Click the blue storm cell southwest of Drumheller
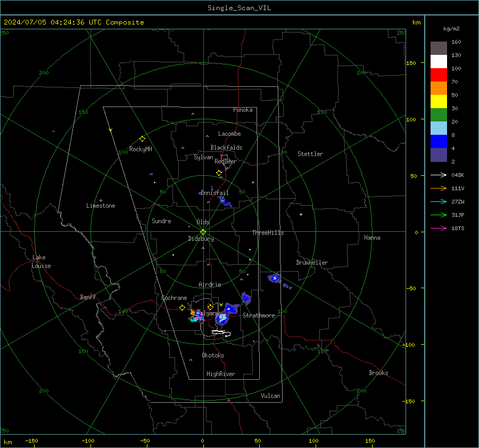This screenshot has height=448, width=479. tap(275, 278)
